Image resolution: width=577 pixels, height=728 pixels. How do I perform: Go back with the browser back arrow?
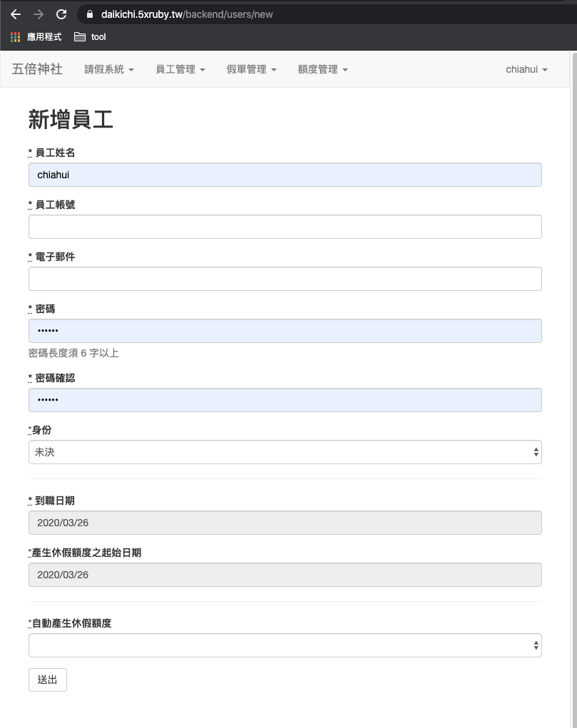16,14
